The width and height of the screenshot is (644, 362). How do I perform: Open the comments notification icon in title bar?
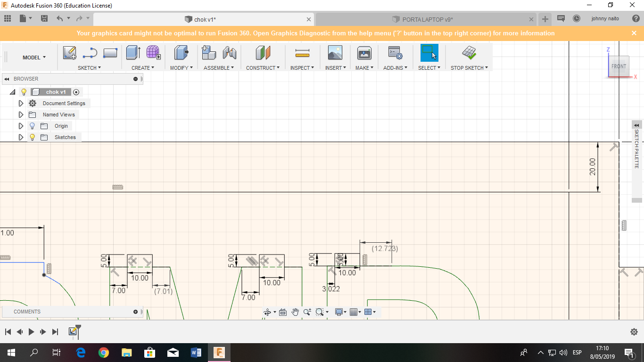[561, 19]
